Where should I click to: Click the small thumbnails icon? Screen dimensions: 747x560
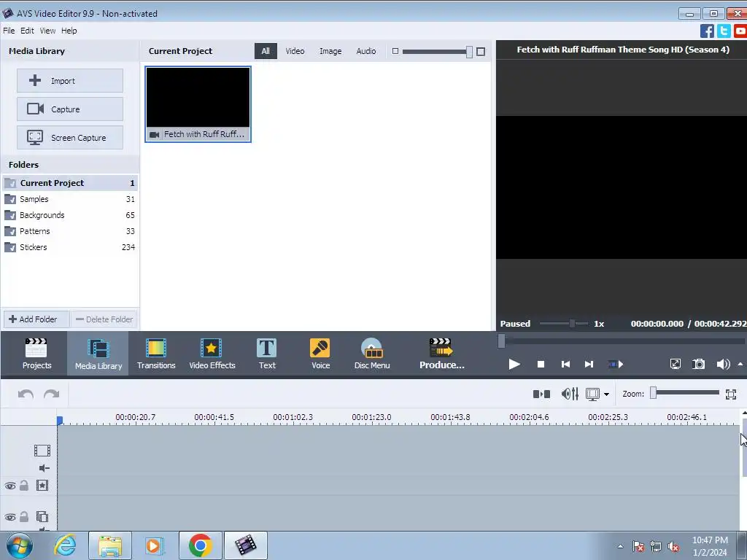(x=395, y=51)
